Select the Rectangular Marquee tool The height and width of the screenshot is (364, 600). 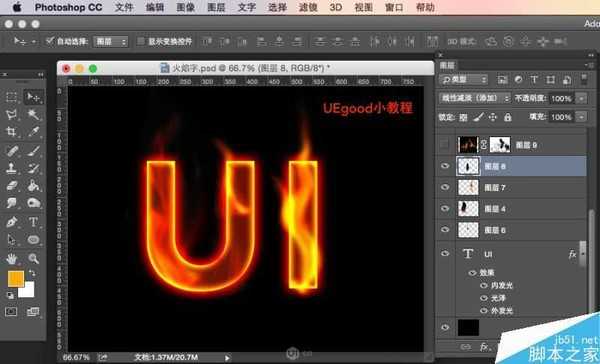coord(11,97)
